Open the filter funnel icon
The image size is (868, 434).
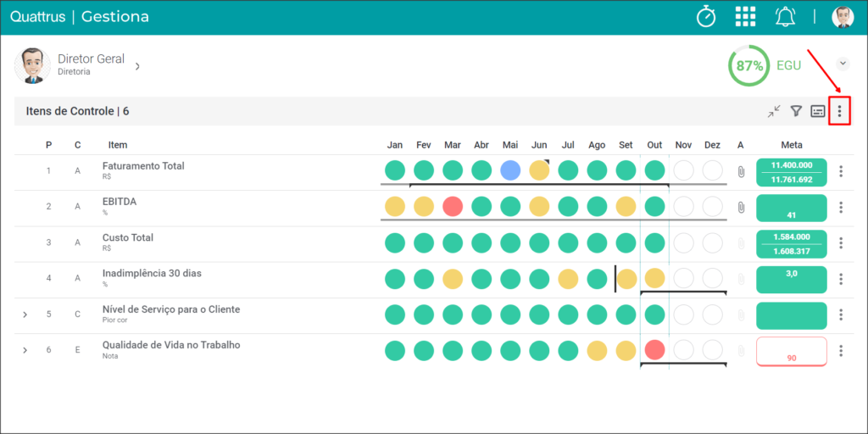tap(796, 111)
